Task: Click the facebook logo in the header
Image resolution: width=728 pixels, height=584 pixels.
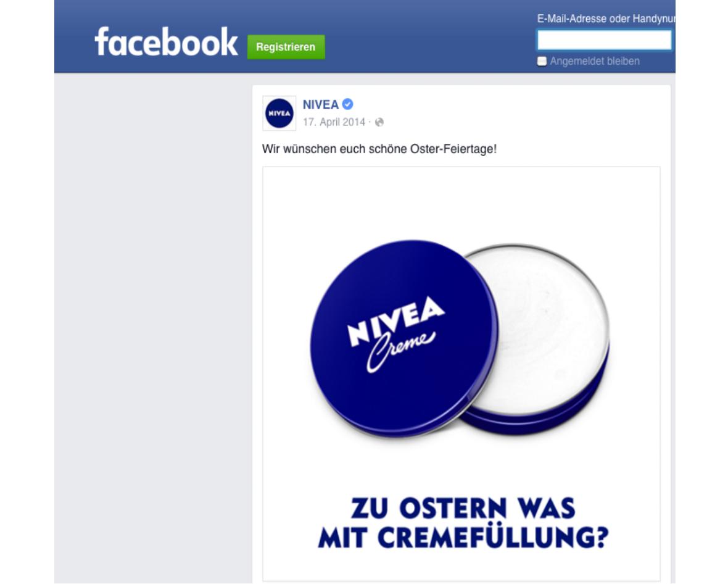Action: 166,41
